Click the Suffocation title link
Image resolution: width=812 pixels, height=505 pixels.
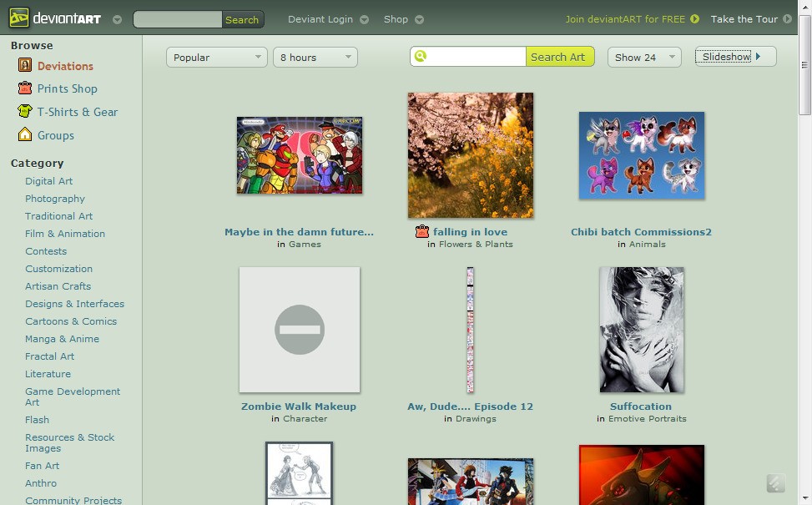tap(641, 407)
